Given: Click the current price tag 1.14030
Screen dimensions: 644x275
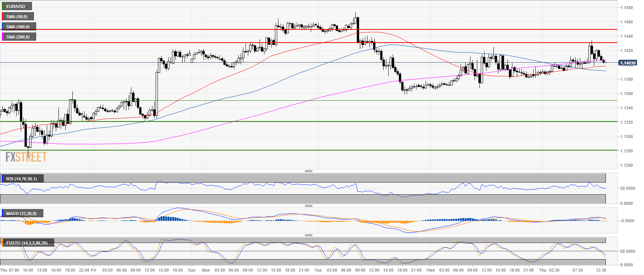Looking at the screenshot, I should click(627, 63).
